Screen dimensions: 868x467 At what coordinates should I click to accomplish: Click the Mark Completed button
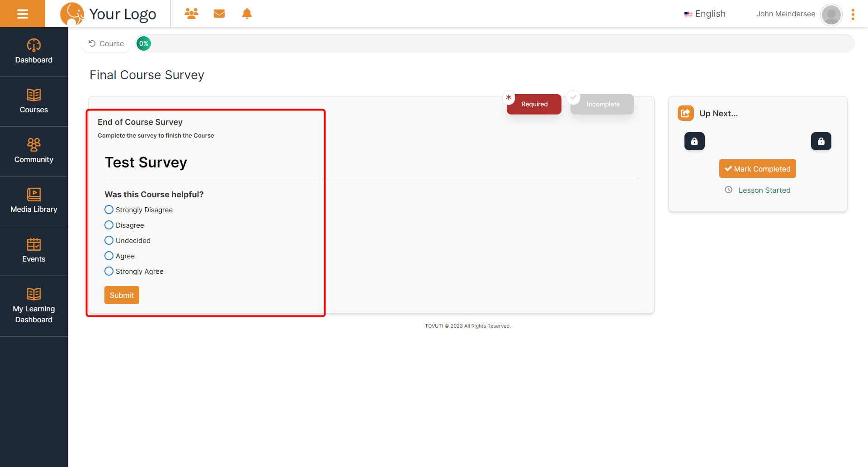[x=757, y=169]
